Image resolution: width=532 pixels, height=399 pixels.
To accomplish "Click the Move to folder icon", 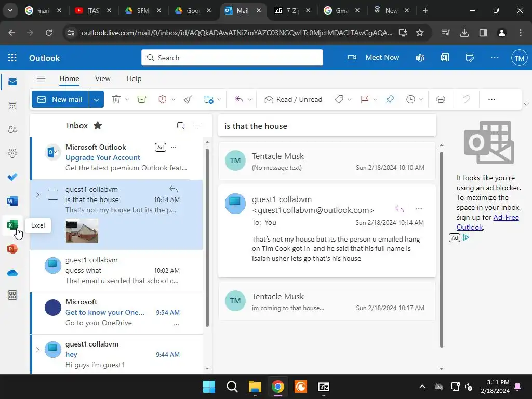I will (209, 99).
